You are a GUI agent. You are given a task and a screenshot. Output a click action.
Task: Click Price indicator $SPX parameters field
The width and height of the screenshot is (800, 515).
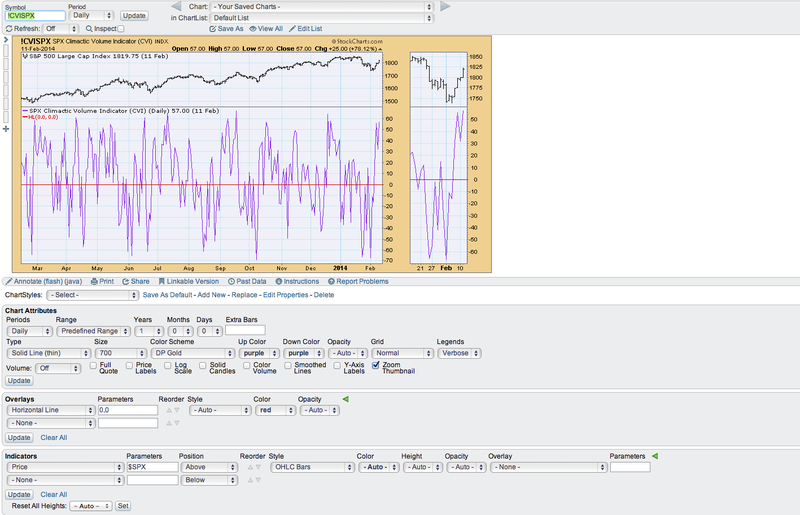tap(153, 467)
